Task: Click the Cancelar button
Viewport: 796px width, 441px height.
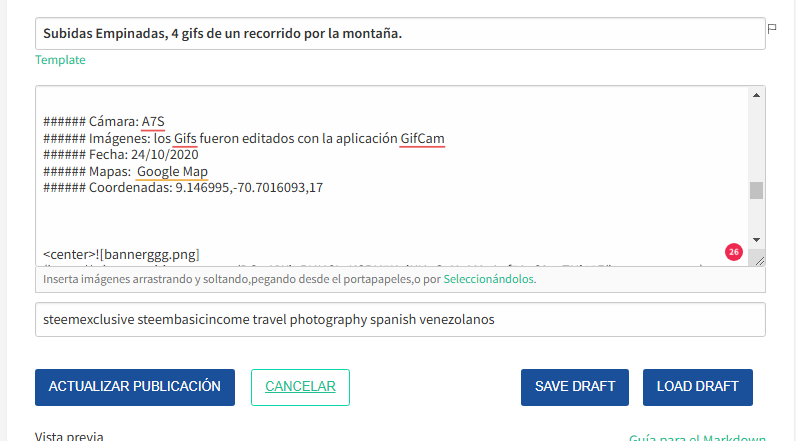Action: [x=300, y=387]
